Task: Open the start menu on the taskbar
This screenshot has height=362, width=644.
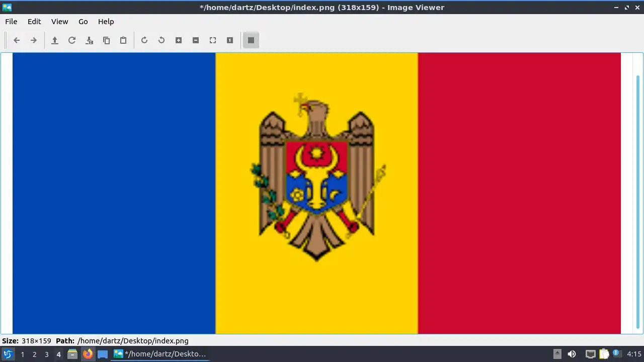Action: click(x=8, y=354)
